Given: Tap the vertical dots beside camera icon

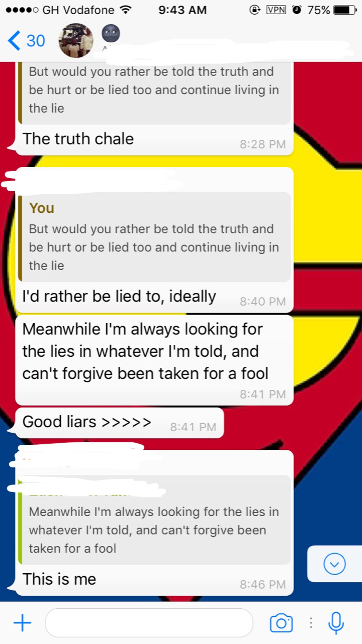Looking at the screenshot, I should [x=311, y=623].
